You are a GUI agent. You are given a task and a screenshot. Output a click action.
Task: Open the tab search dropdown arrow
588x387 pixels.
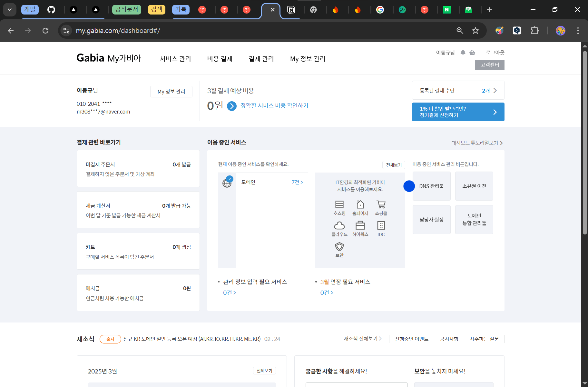[10, 10]
